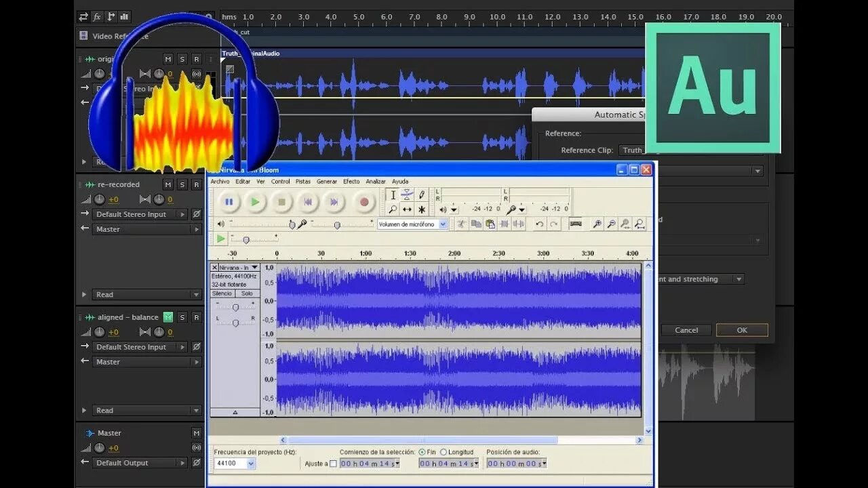Screen dimensions: 868x488
Task: Click the Fit Selection zoom icon in Audacity
Action: (625, 224)
